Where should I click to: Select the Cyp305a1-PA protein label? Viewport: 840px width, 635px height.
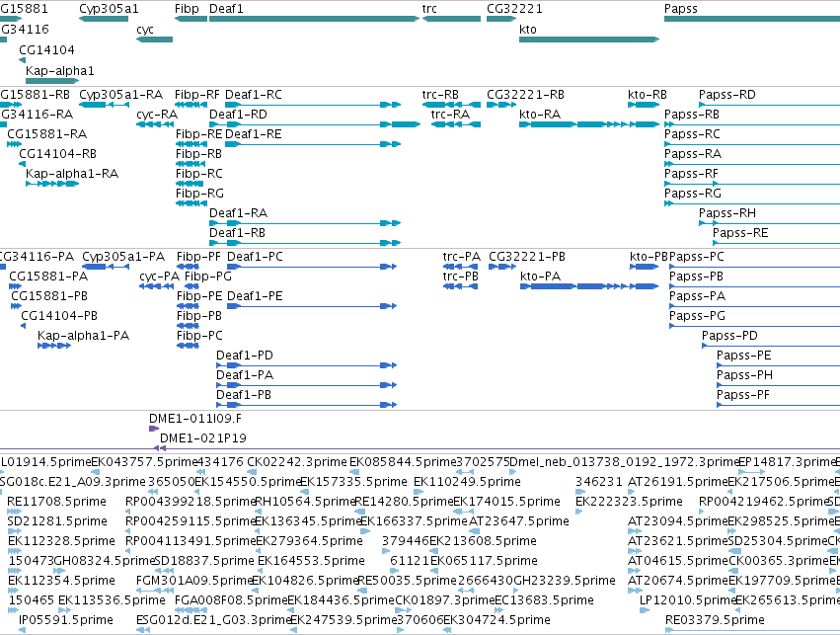[x=123, y=257]
